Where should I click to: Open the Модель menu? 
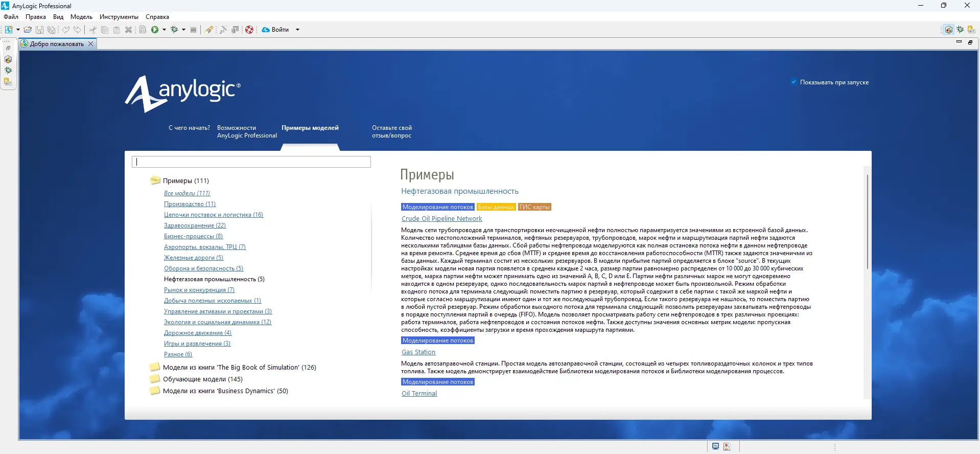(x=81, y=17)
